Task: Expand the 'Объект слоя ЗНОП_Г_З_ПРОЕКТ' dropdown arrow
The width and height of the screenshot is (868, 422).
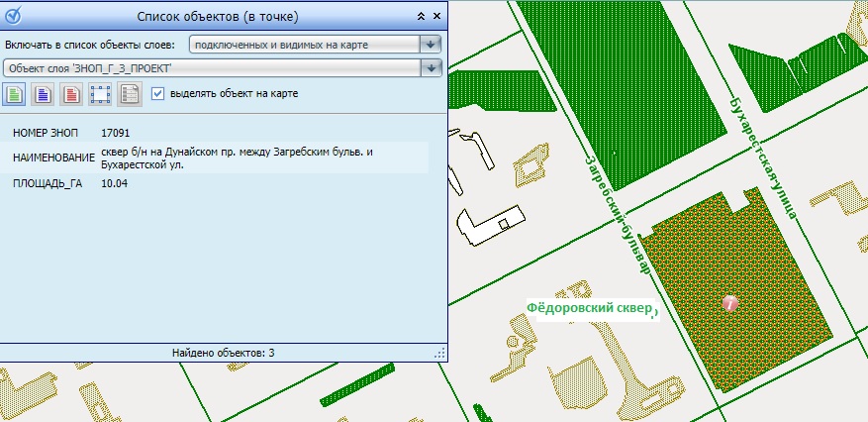Action: (x=430, y=67)
